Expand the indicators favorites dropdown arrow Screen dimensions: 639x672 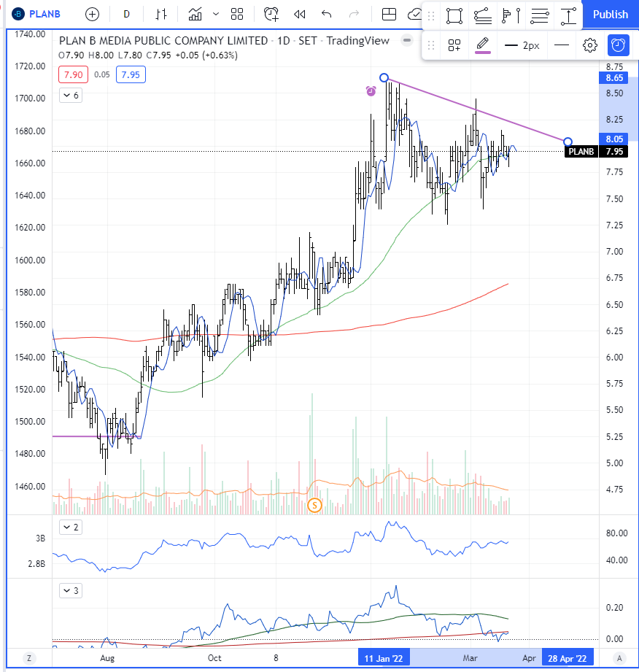[x=216, y=15]
